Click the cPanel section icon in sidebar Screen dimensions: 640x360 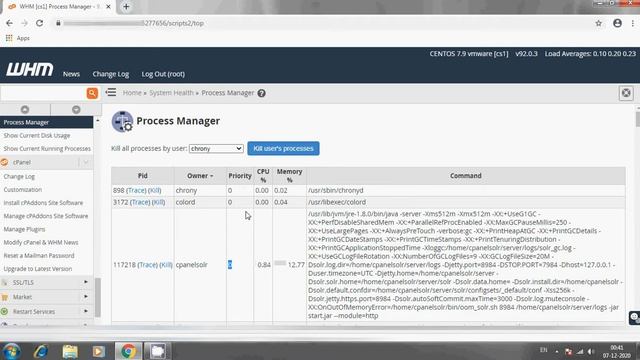pos(4,162)
